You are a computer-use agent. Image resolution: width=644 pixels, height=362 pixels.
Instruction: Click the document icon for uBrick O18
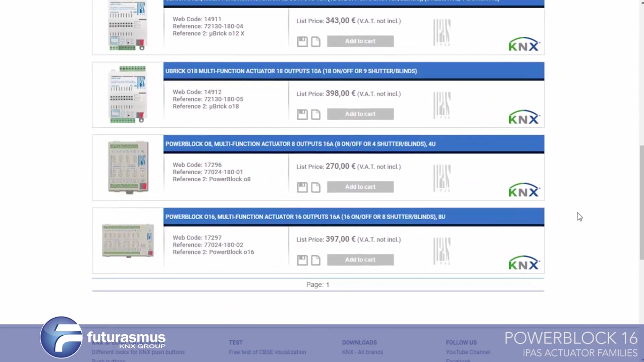[x=315, y=115]
